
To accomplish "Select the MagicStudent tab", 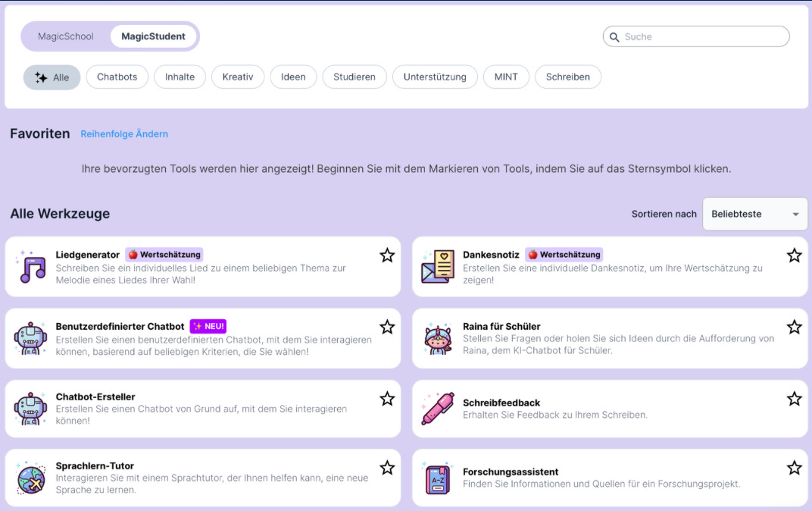I will tap(153, 36).
